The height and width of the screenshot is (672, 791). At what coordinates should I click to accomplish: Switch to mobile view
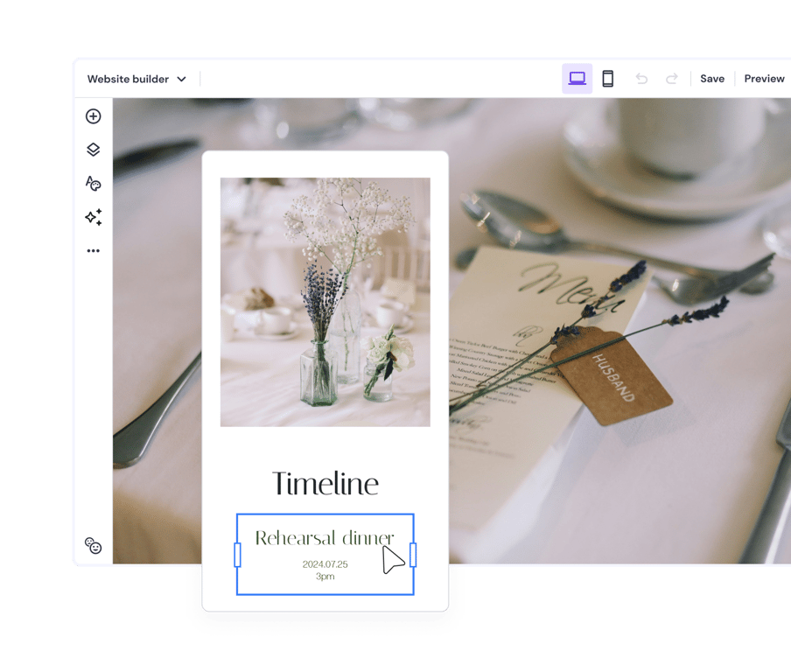(x=608, y=79)
